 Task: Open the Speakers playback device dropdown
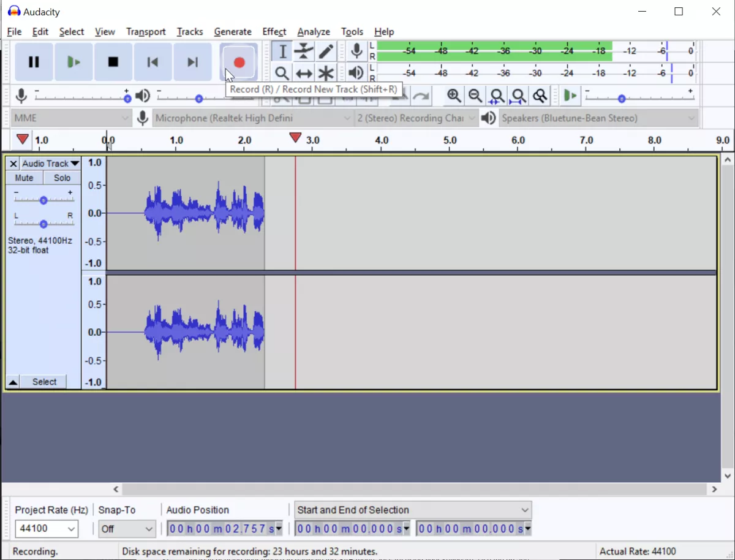pos(599,118)
